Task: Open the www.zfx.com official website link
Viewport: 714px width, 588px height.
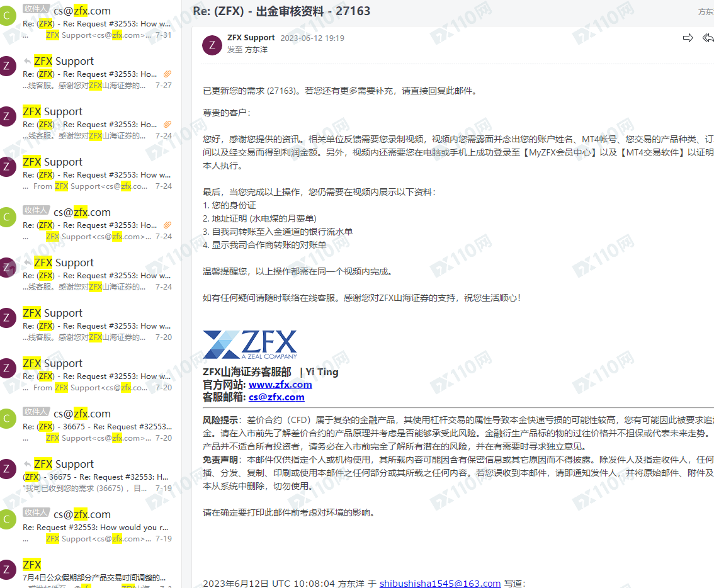Action: (x=280, y=385)
